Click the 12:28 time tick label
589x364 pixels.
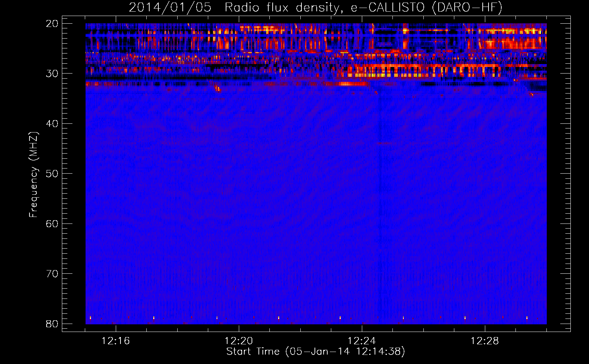point(485,341)
